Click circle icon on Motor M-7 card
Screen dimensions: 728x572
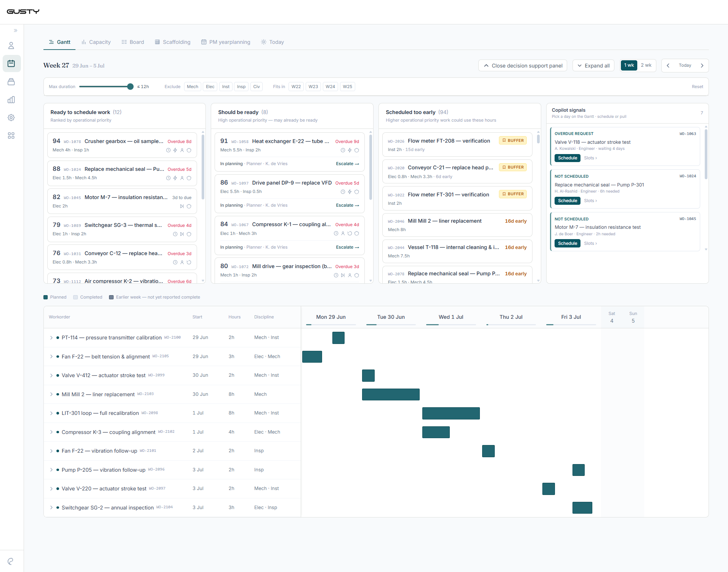click(189, 206)
